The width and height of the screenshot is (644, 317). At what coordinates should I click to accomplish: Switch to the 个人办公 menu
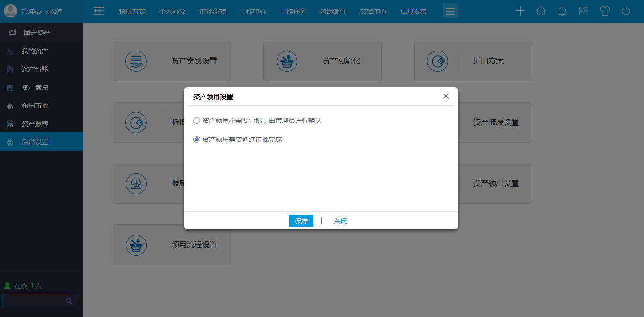(172, 11)
